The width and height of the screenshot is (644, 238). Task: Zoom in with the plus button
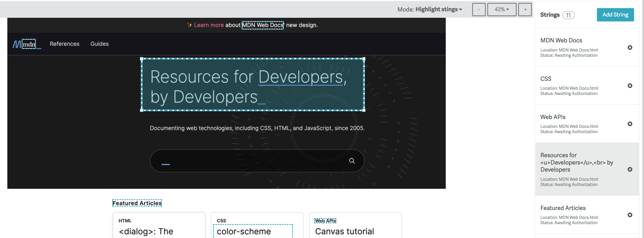(x=525, y=9)
